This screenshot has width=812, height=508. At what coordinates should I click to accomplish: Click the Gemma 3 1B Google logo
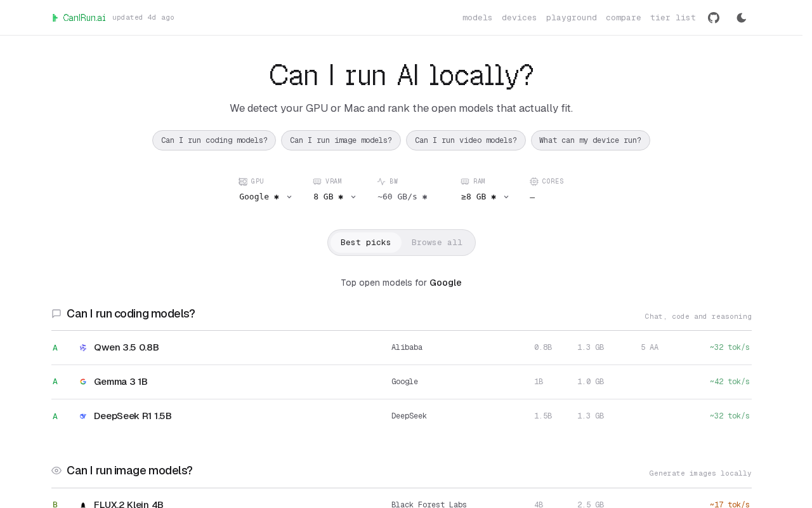tap(83, 382)
